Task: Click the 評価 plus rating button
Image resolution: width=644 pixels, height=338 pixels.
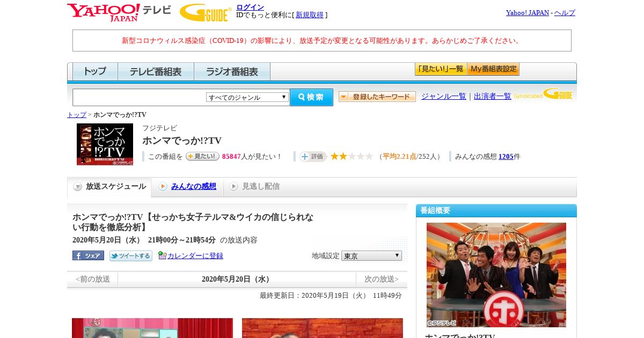Action: click(313, 156)
